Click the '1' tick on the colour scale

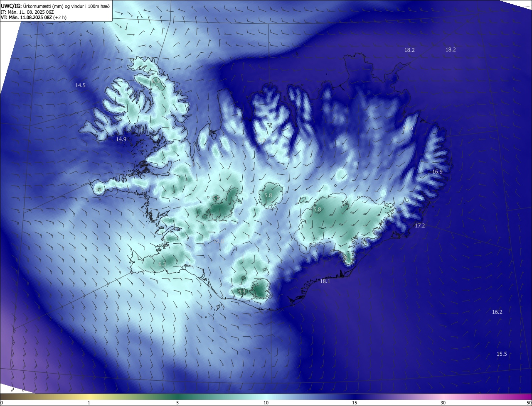coord(89,403)
